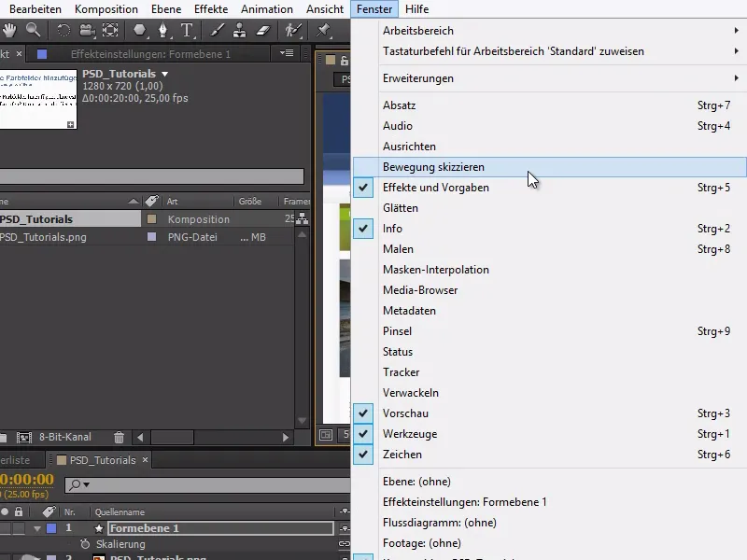The image size is (747, 560).
Task: Select the Text tool
Action: coord(188,30)
